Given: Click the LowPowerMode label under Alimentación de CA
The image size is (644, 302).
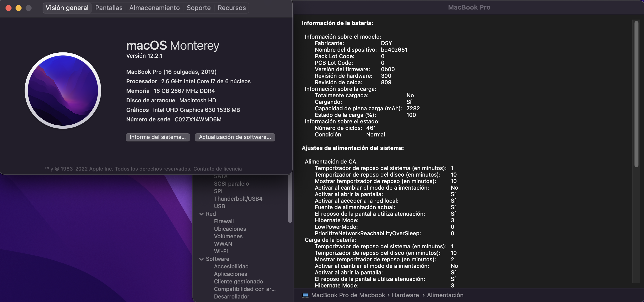Looking at the screenshot, I should click(336, 227).
